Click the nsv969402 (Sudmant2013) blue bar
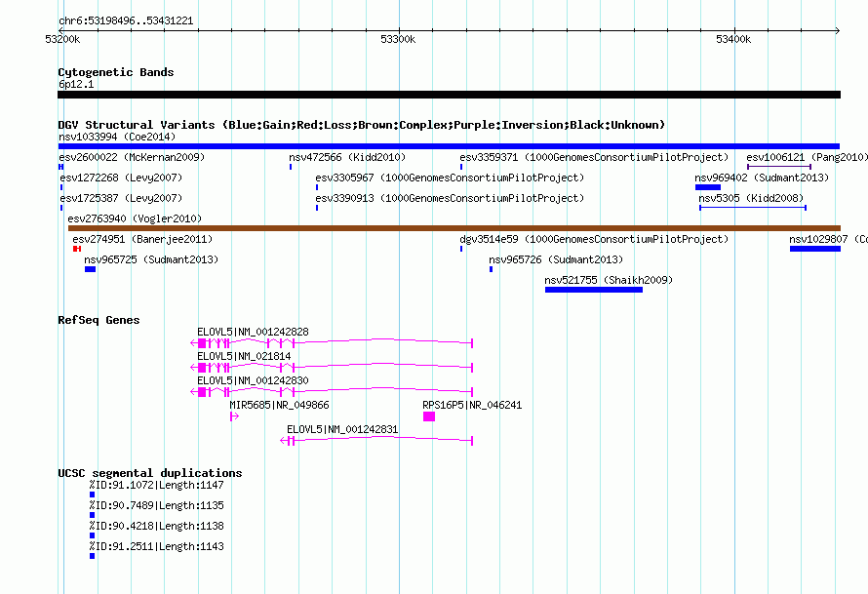This screenshot has height=594, width=868. point(708,187)
